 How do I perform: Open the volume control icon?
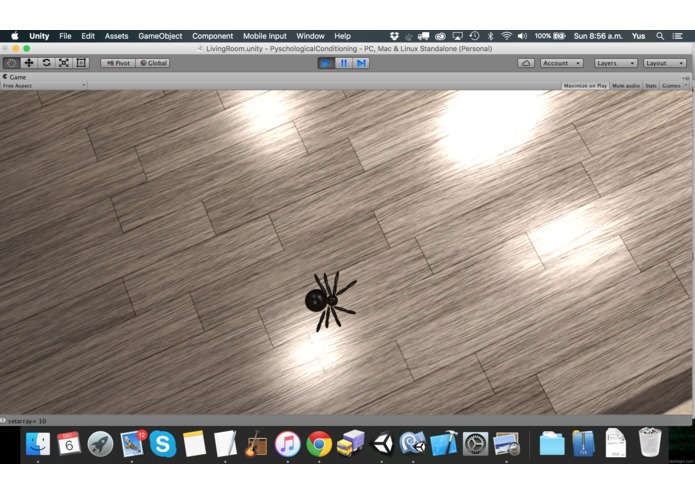pyautogui.click(x=523, y=36)
